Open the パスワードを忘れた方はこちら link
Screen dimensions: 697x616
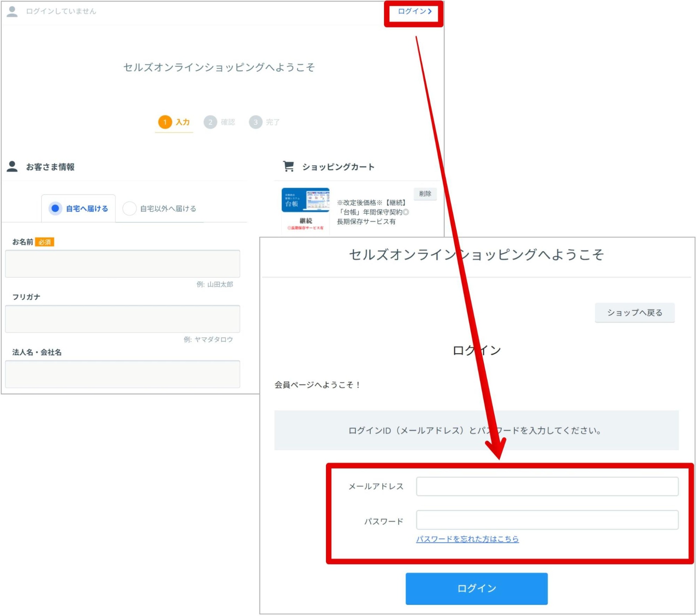tap(467, 539)
